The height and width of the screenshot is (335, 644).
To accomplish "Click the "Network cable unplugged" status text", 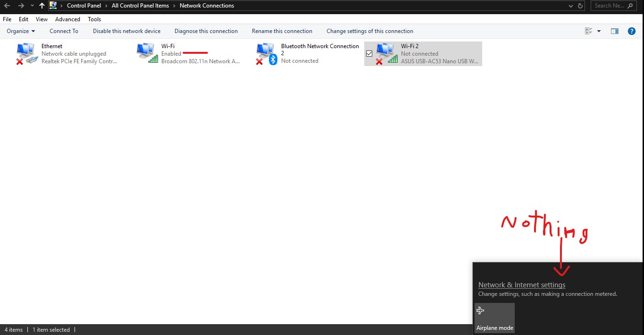I will coord(74,54).
